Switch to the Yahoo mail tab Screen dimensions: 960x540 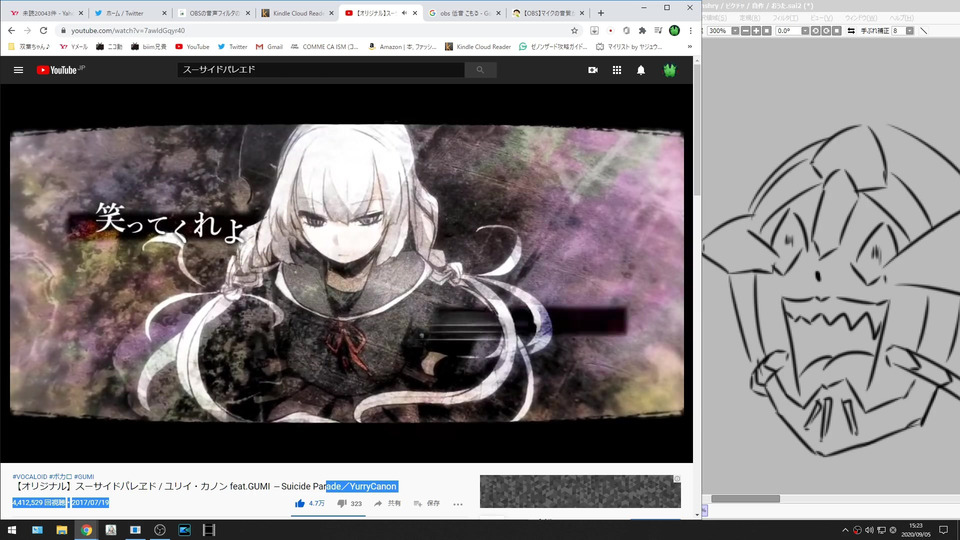46,13
